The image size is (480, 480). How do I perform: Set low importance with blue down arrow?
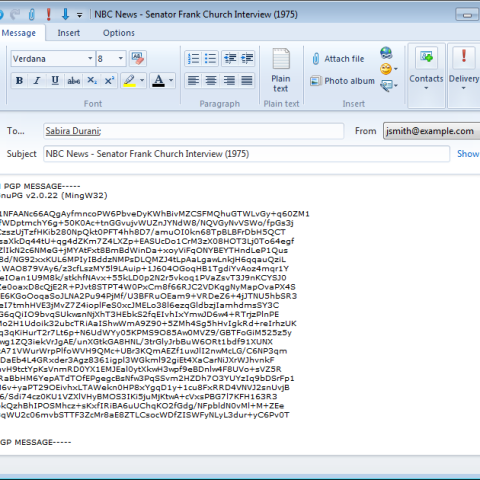pos(65,14)
